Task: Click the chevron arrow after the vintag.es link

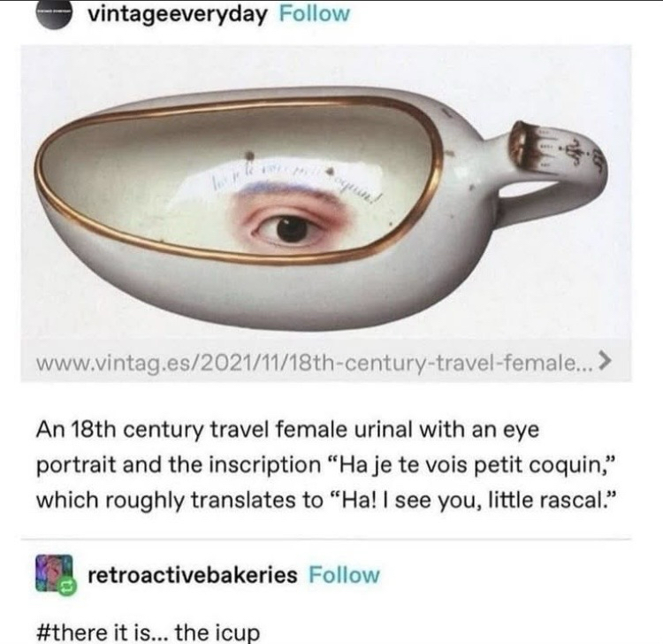Action: pos(605,362)
